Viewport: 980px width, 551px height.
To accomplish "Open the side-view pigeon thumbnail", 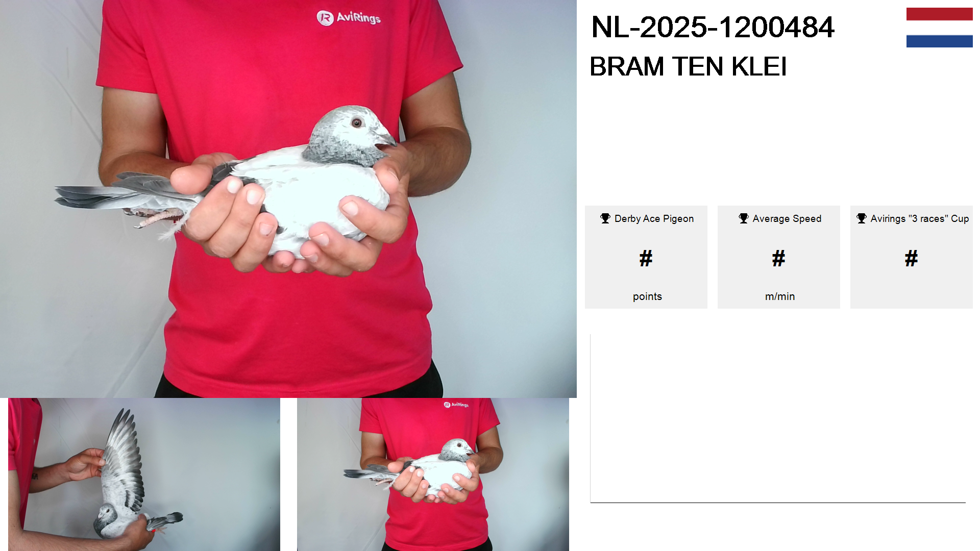I will point(433,474).
